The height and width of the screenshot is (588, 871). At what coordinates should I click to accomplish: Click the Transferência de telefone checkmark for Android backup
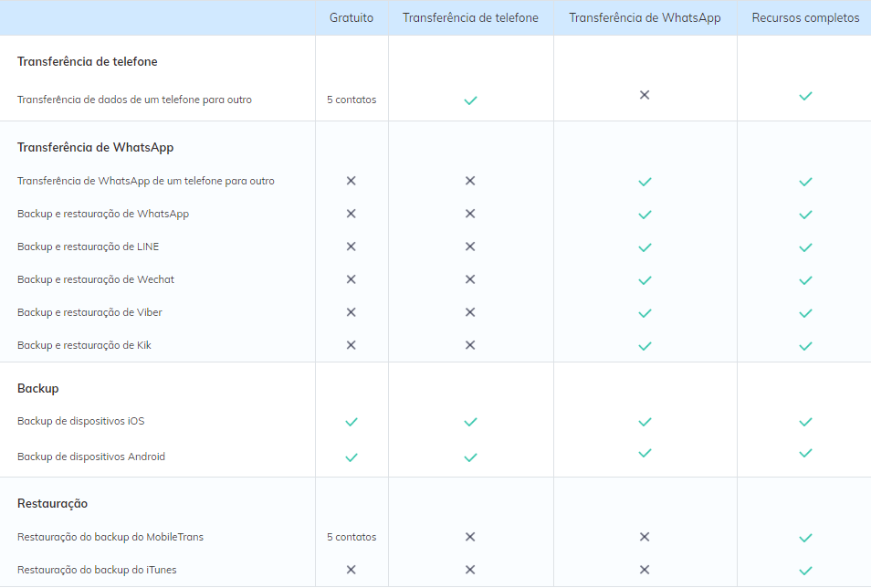click(470, 457)
